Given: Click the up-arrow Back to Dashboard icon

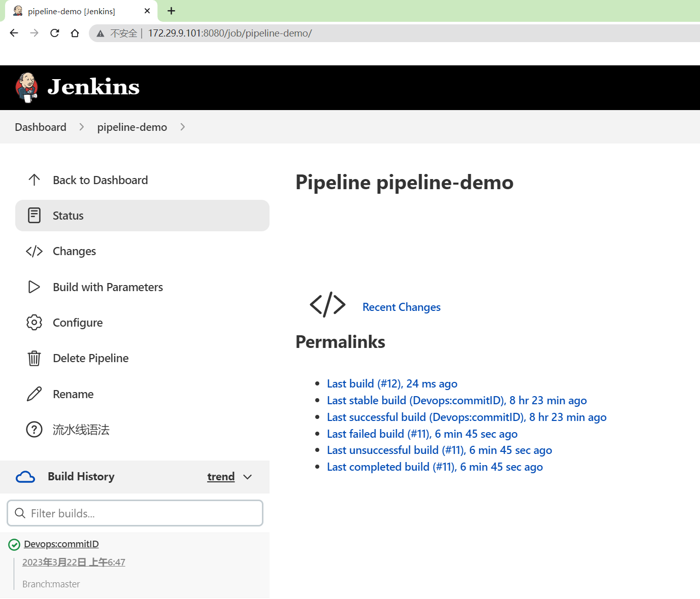Looking at the screenshot, I should (x=34, y=180).
